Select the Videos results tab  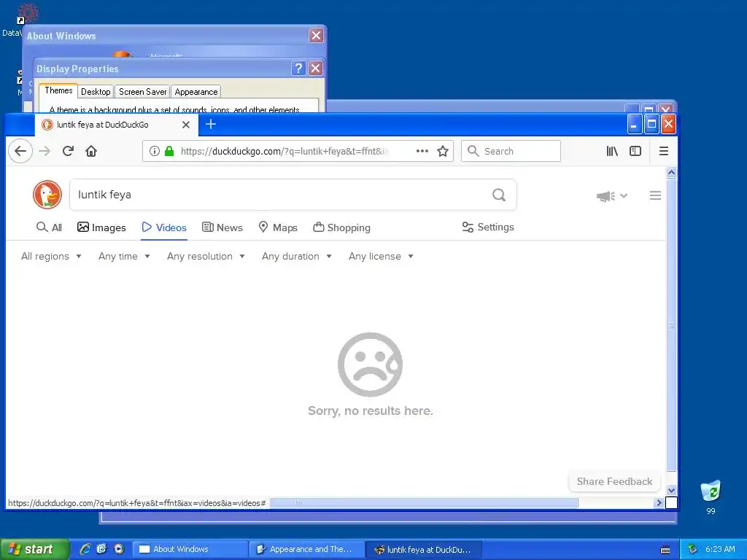[x=164, y=227]
